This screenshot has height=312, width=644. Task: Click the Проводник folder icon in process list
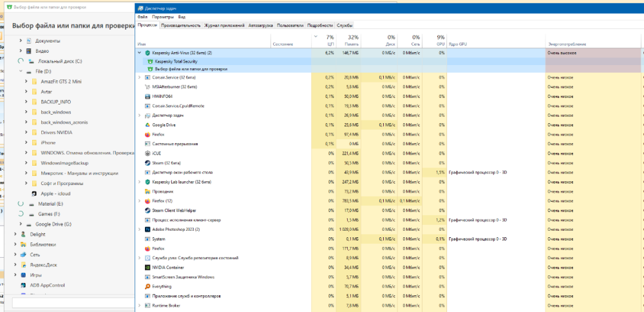tap(147, 191)
